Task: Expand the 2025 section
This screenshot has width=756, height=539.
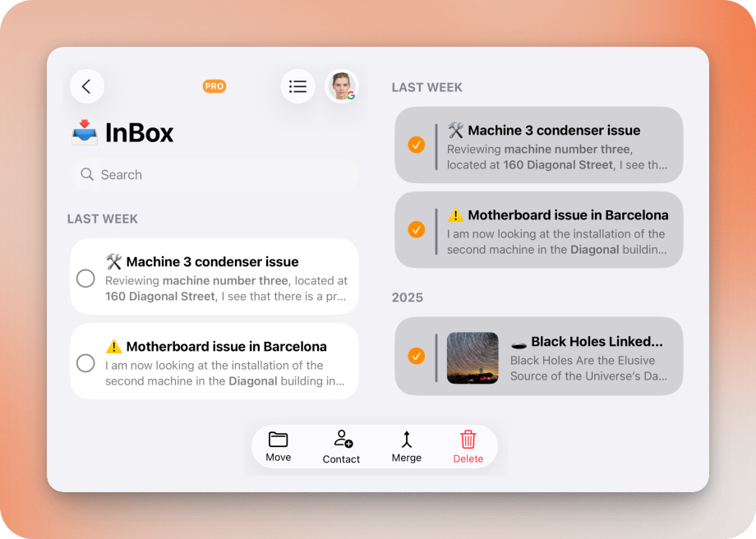Action: coord(408,297)
